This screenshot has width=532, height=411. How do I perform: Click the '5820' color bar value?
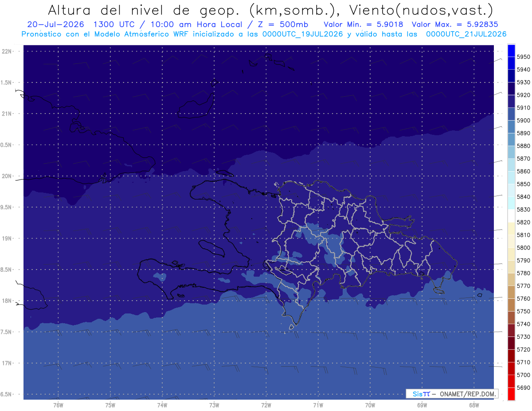tap(524, 222)
